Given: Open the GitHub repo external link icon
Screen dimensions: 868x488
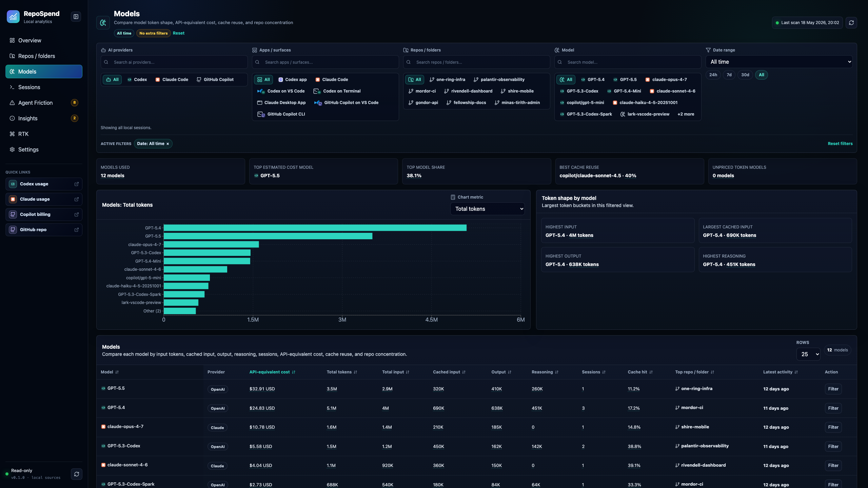Looking at the screenshot, I should pyautogui.click(x=77, y=230).
